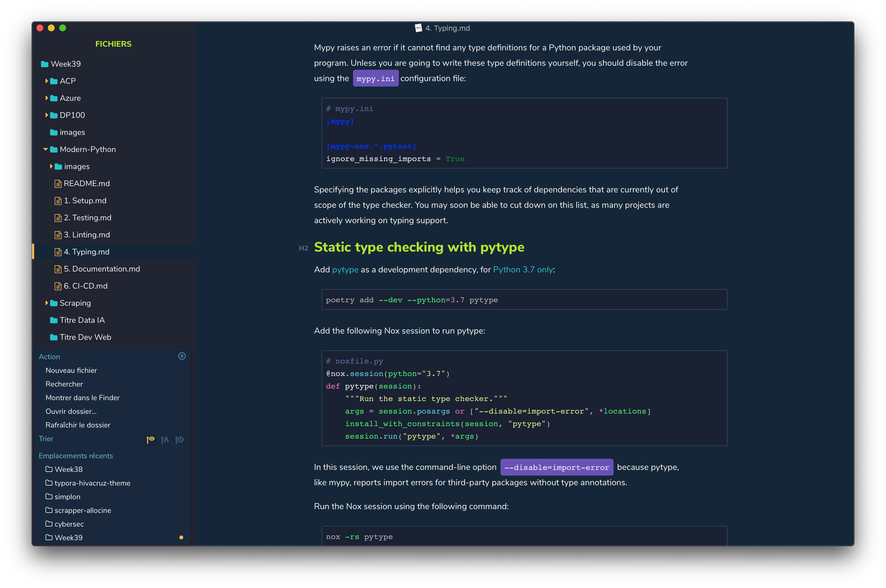Click inside the mypy.ini code block

[x=524, y=133]
